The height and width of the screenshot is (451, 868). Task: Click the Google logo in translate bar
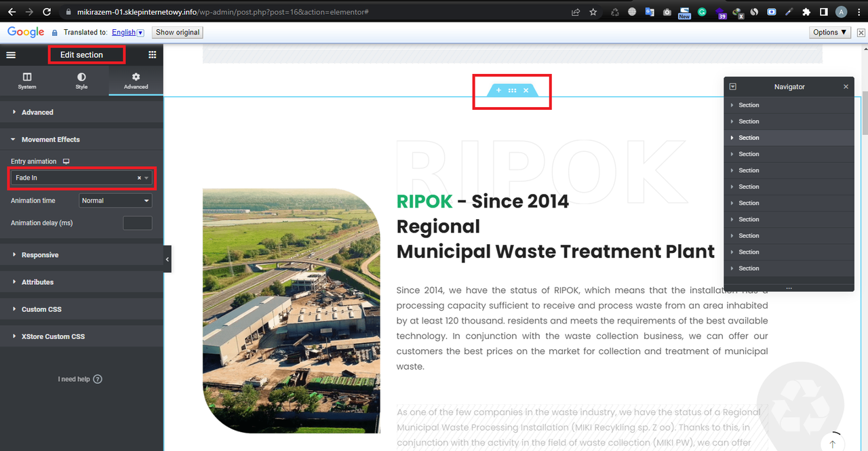26,33
